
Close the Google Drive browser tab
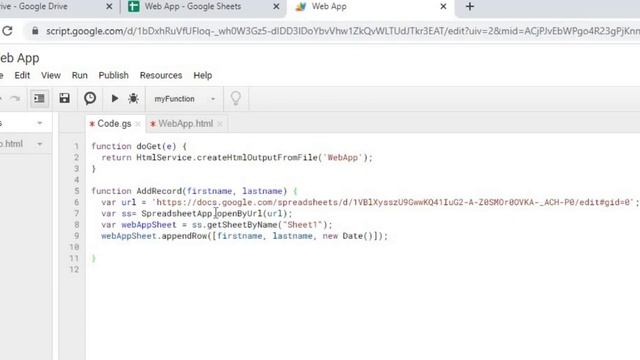[109, 7]
